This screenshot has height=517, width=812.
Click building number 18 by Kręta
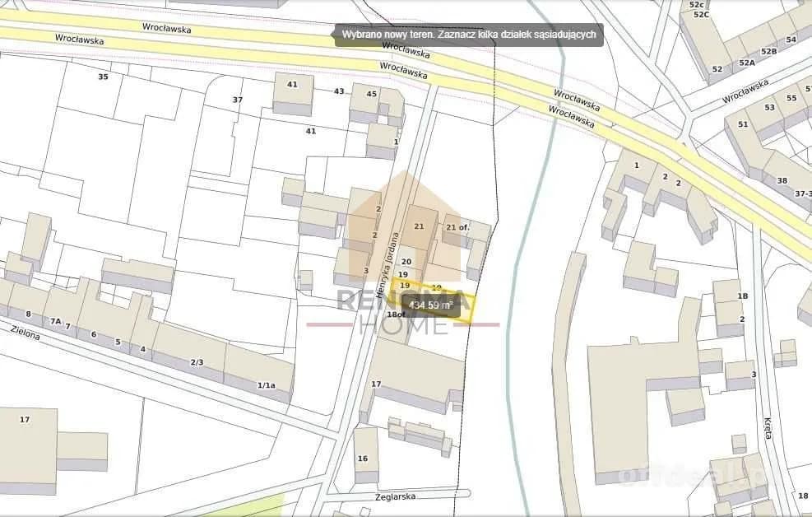click(803, 496)
